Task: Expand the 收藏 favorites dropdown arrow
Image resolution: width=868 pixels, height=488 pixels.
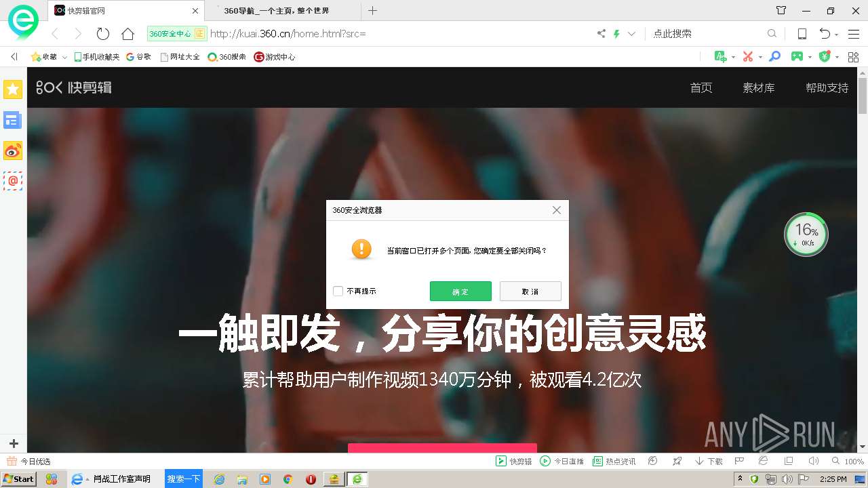Action: [64, 57]
